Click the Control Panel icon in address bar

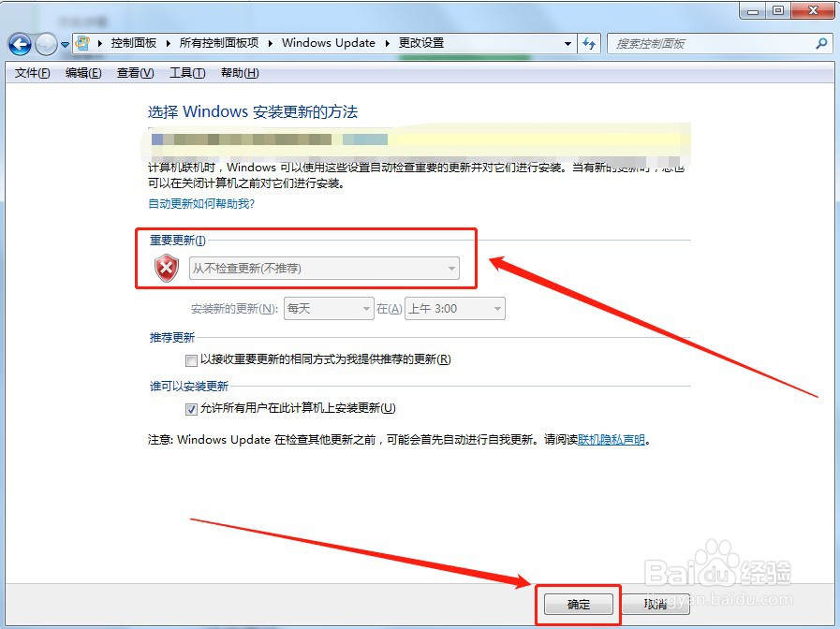coord(83,43)
